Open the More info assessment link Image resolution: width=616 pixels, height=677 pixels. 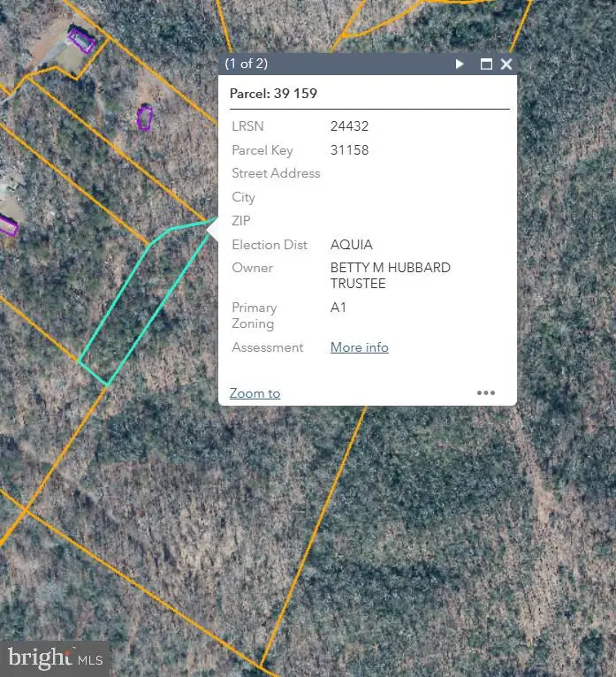[359, 347]
